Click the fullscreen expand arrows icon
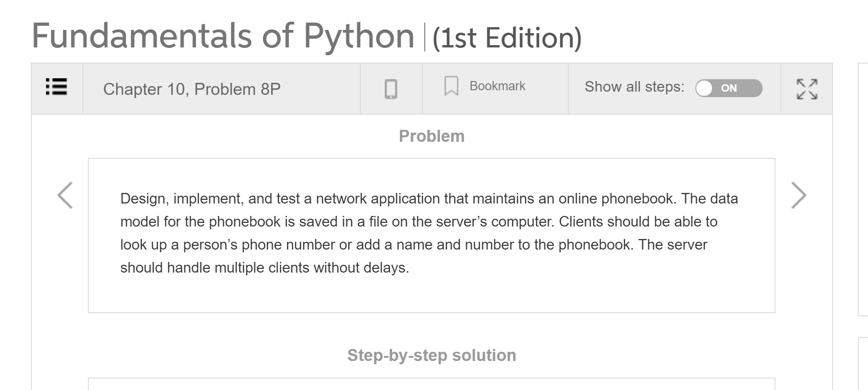The image size is (868, 390). point(807,89)
